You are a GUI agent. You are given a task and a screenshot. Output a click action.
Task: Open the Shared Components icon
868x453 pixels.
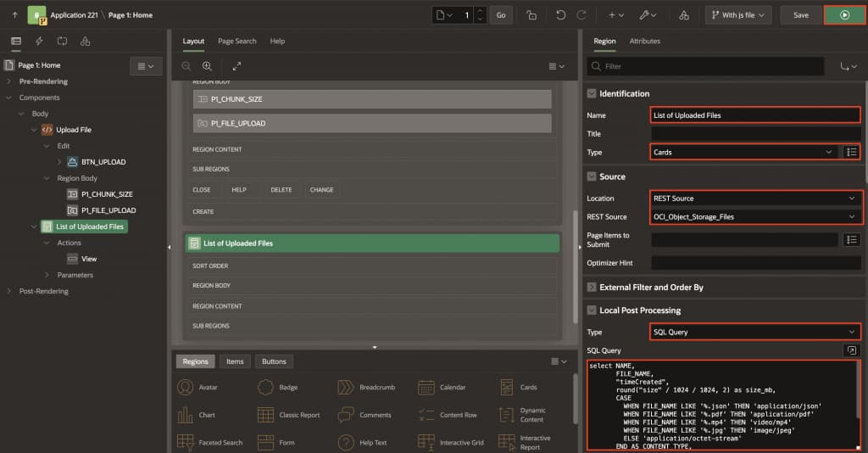(684, 14)
